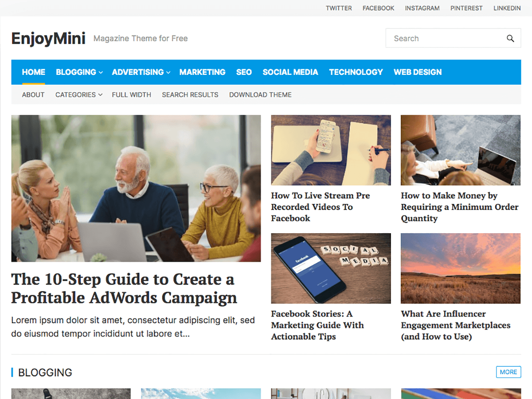
Task: Navigate to Web Design section
Action: 417,72
